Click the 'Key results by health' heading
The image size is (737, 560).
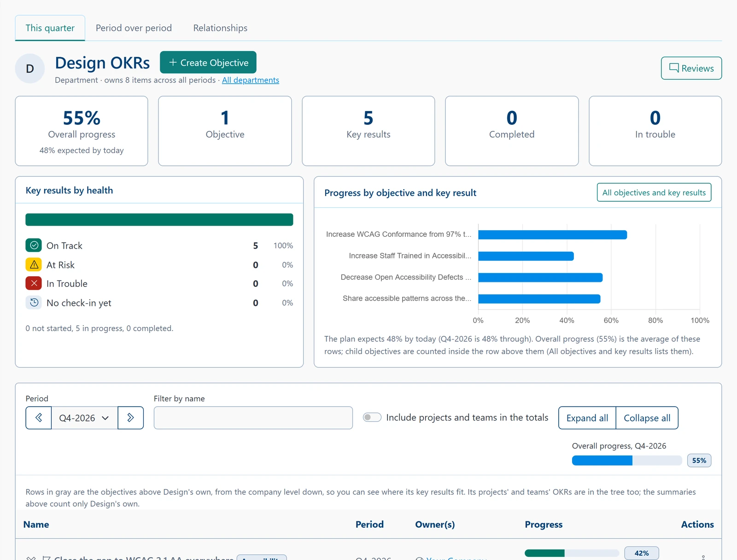click(x=69, y=190)
